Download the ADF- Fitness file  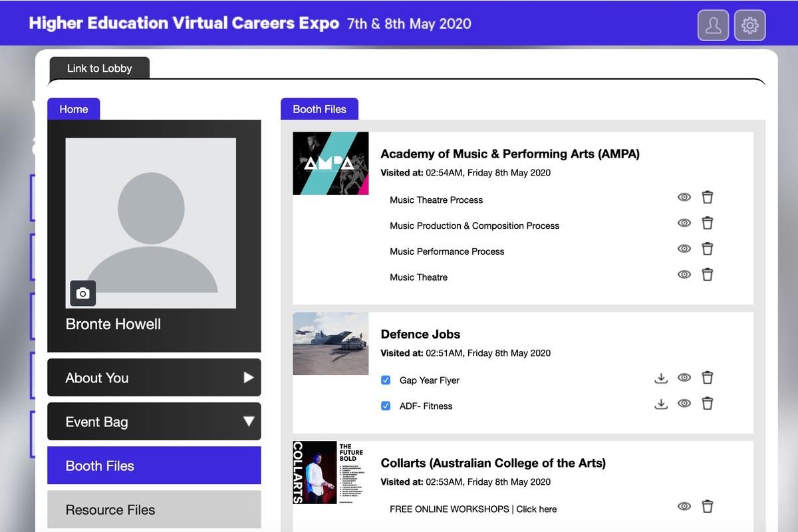661,404
